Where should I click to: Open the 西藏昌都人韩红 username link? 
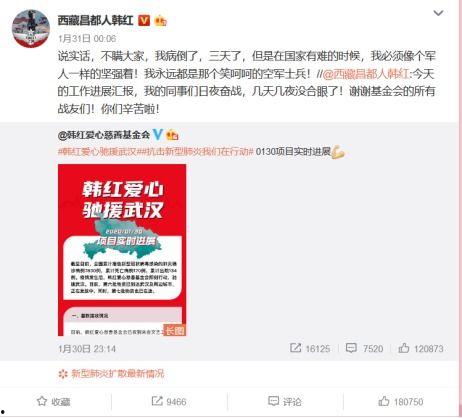tap(96, 21)
